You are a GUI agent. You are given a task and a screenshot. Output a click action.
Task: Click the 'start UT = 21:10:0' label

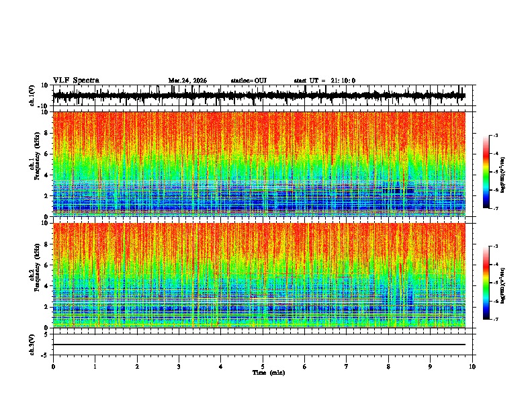(x=324, y=81)
